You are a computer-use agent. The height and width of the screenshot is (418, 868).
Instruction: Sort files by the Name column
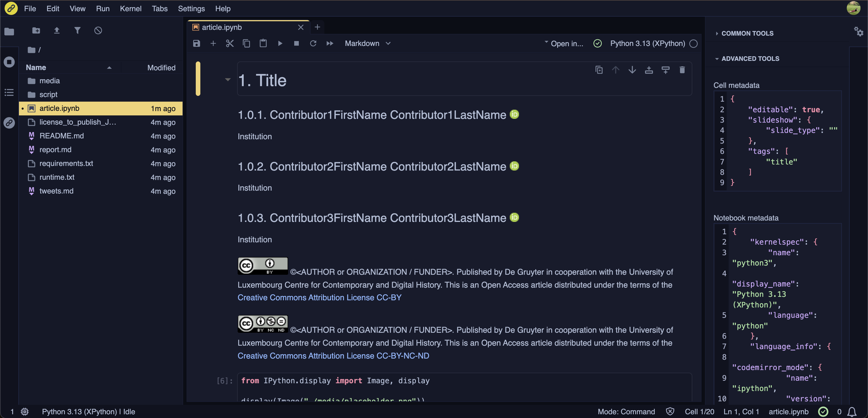[69, 67]
